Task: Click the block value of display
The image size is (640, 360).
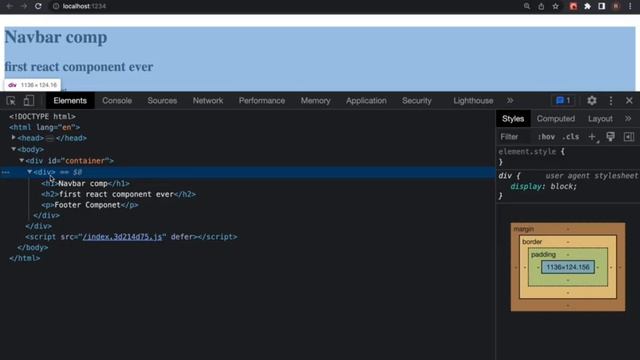Action: pos(562,187)
